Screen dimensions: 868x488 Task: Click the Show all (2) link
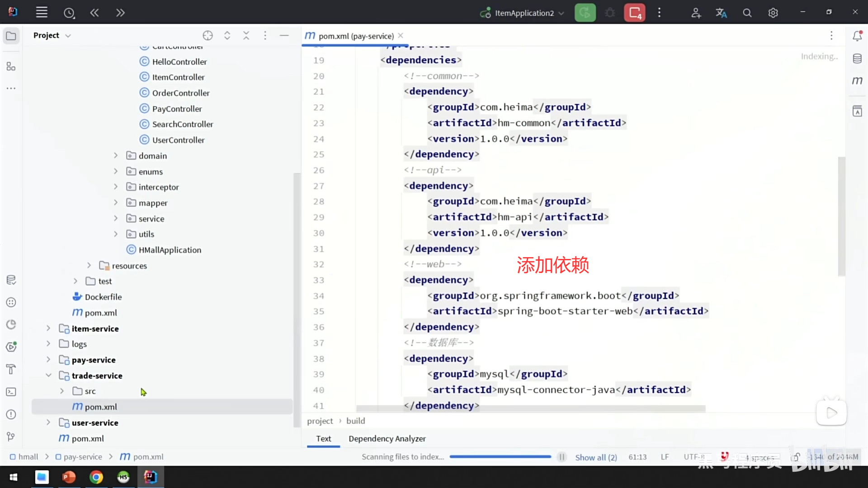click(x=596, y=457)
